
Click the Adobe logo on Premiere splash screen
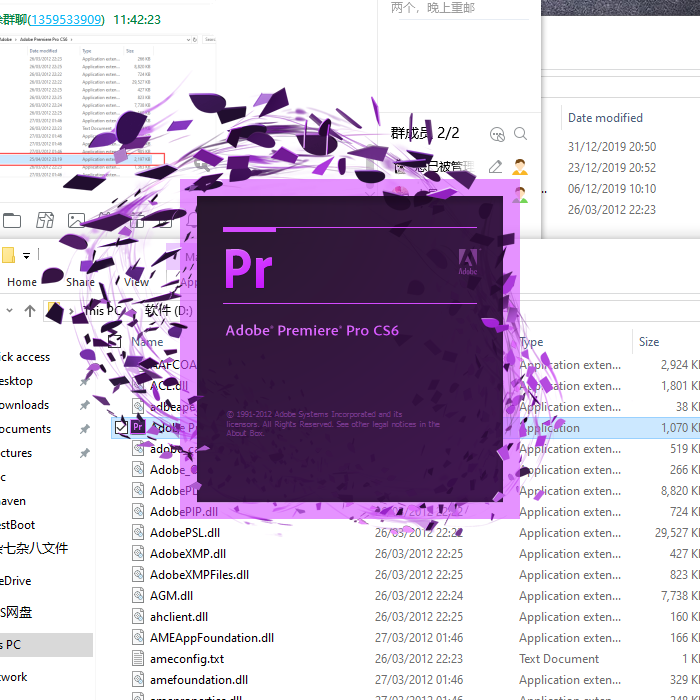tap(468, 262)
